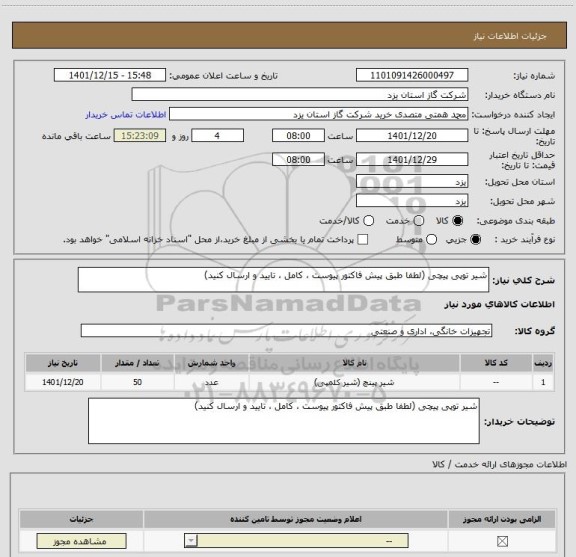Select the متوسط purchase type radio
This screenshot has height=557, width=576.
[431, 240]
